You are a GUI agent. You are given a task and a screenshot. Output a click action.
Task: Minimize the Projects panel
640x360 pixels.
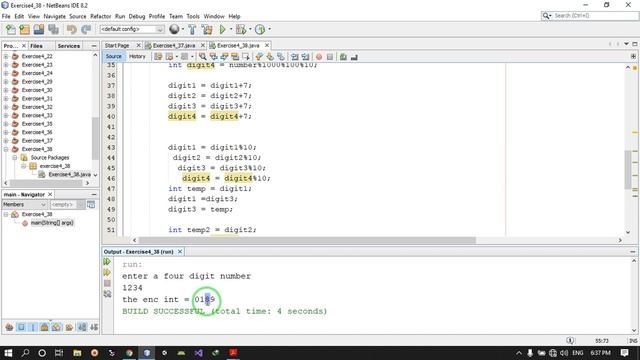point(94,46)
